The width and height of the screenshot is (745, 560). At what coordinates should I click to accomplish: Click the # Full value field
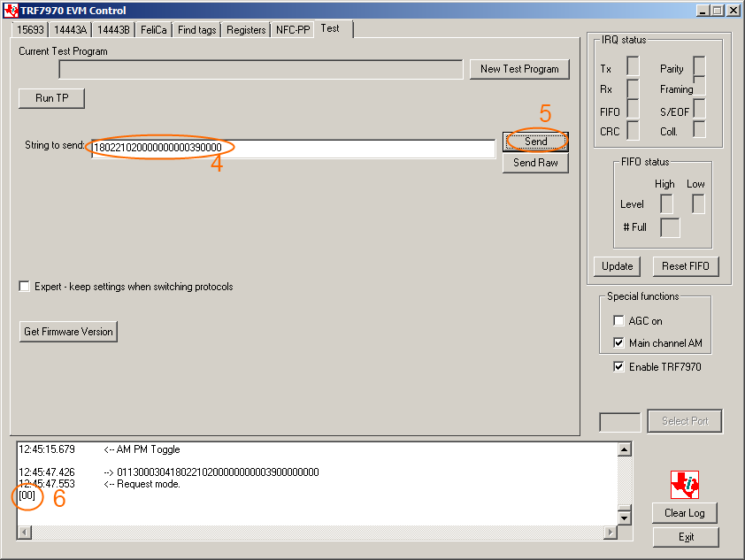[x=670, y=227]
